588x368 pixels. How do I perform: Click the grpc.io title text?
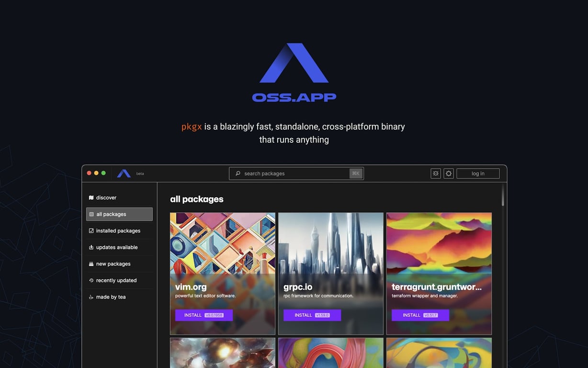click(x=298, y=287)
